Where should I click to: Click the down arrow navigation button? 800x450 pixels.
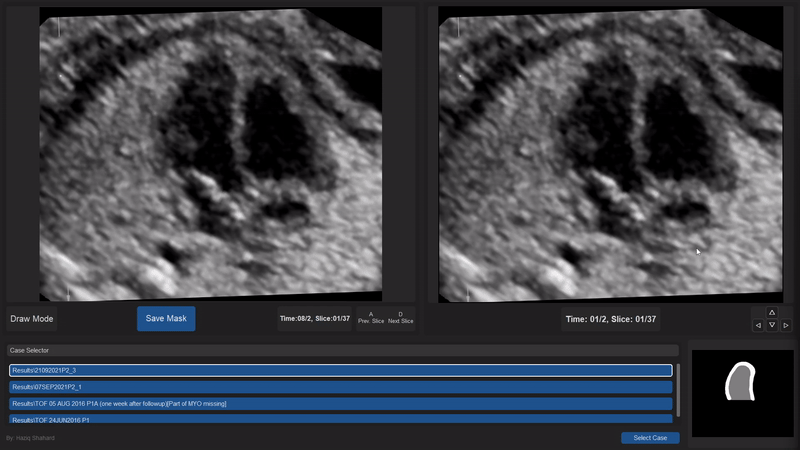(772, 325)
